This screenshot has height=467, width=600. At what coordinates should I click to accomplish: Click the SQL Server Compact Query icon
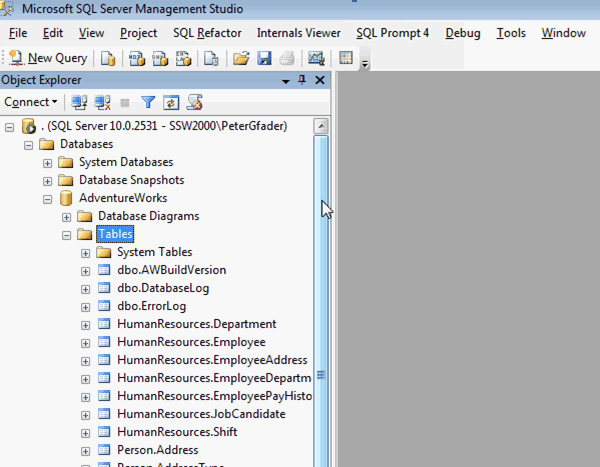pyautogui.click(x=211, y=58)
